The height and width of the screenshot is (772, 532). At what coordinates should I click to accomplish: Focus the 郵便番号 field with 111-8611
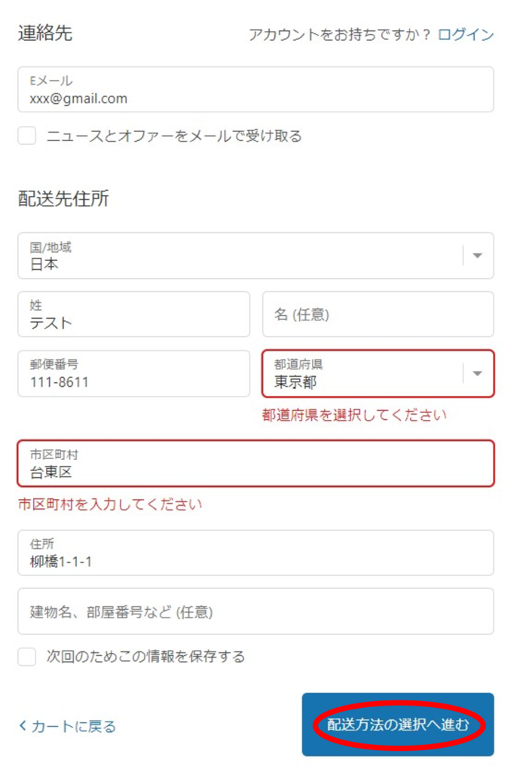click(x=134, y=374)
